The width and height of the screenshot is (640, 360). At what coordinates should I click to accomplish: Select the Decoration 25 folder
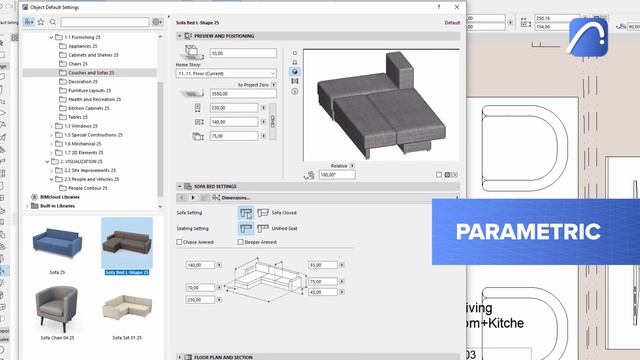pos(83,82)
